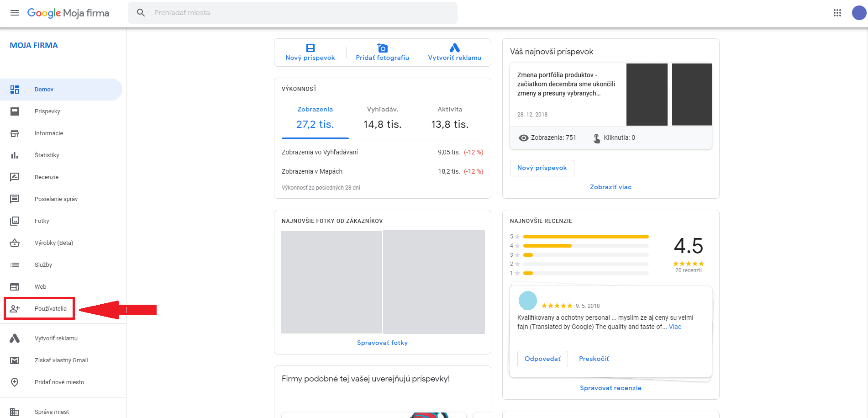
Task: Click the Spravovať fotky link
Action: pos(382,343)
